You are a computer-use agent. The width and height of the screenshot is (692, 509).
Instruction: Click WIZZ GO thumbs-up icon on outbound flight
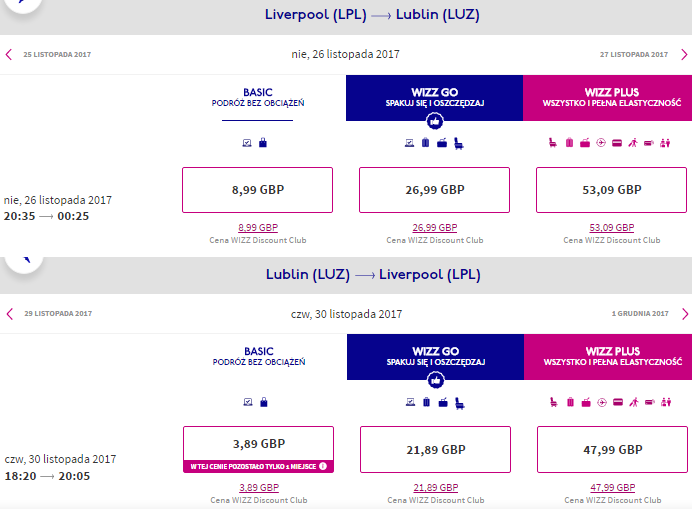point(435,121)
